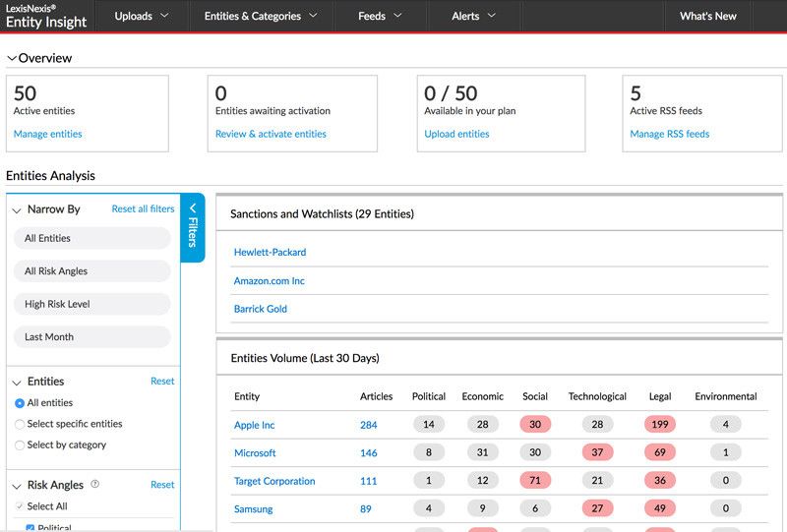The image size is (787, 532).
Task: Click Apple Inc's red Social count badge
Action: click(535, 425)
